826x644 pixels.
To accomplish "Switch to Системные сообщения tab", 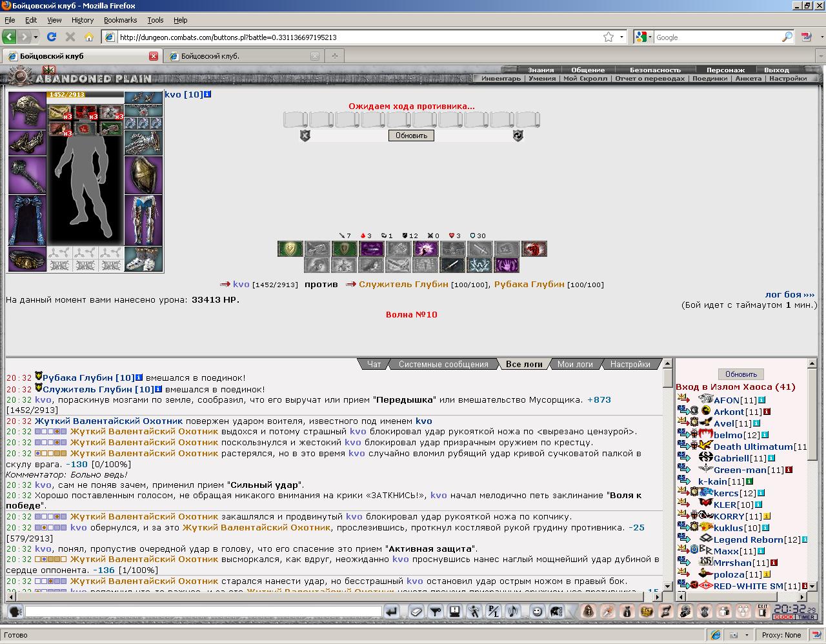I will [443, 364].
